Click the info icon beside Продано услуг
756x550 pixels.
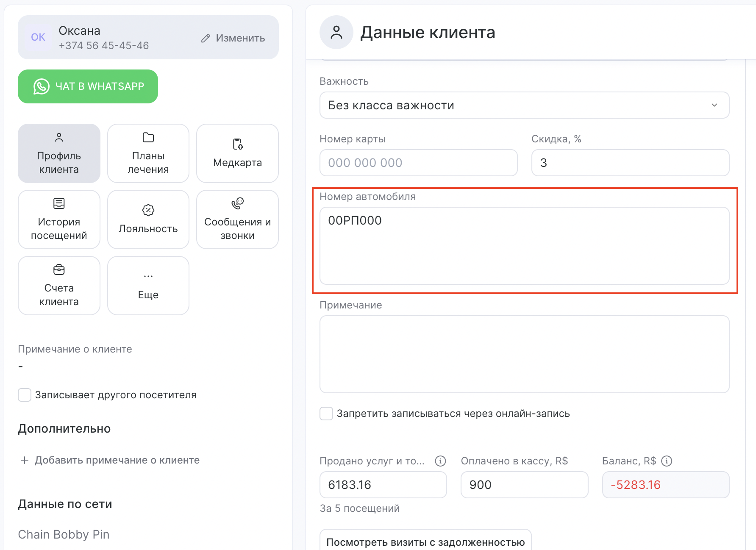click(x=440, y=461)
